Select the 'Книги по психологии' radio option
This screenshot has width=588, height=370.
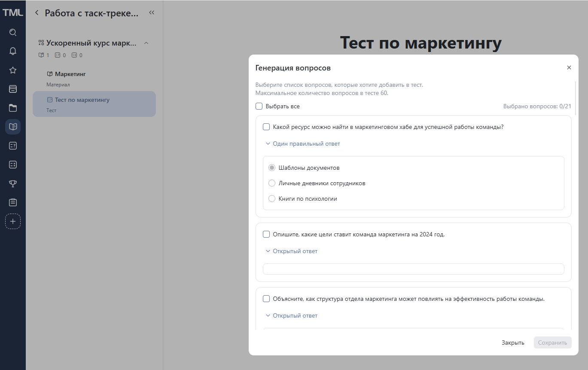(x=271, y=198)
